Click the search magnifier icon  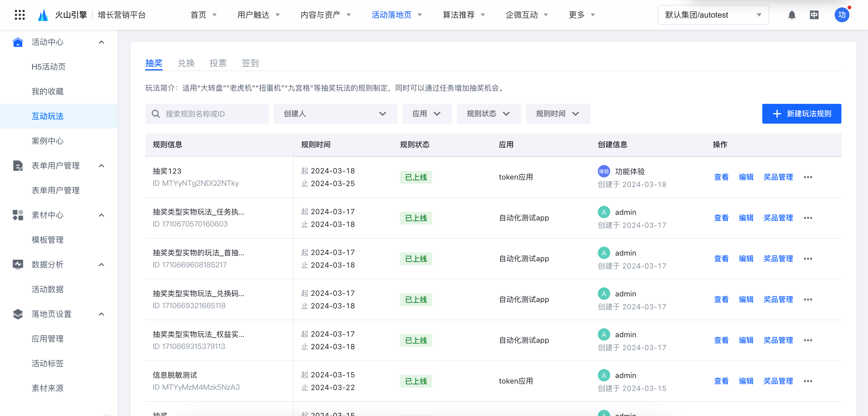(x=156, y=114)
